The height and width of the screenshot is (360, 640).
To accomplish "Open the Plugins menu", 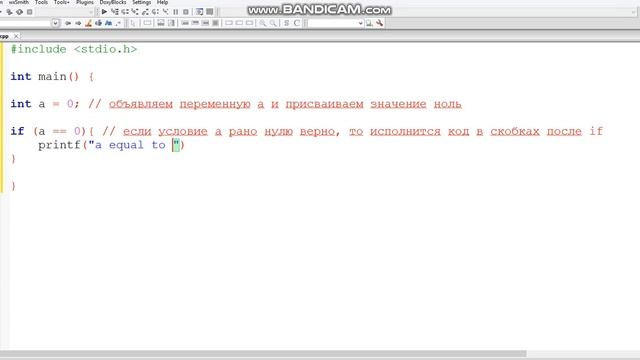I will 84,2.
